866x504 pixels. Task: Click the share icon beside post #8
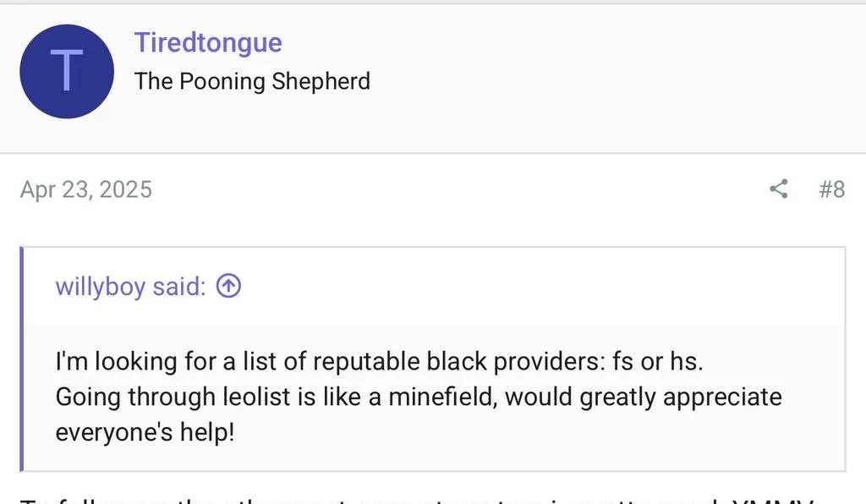tap(779, 189)
